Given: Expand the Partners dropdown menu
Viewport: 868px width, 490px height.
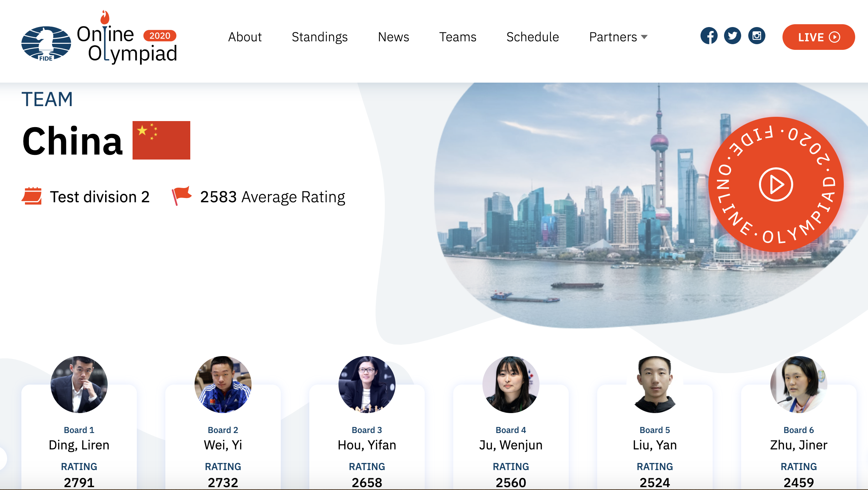Looking at the screenshot, I should 618,37.
